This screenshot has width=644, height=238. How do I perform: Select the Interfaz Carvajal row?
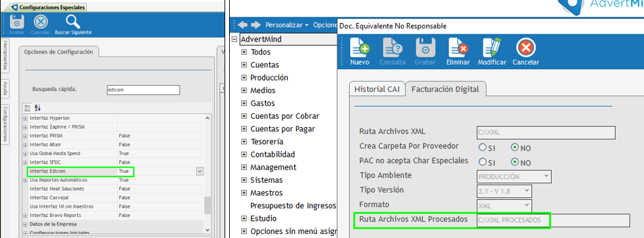(113, 198)
